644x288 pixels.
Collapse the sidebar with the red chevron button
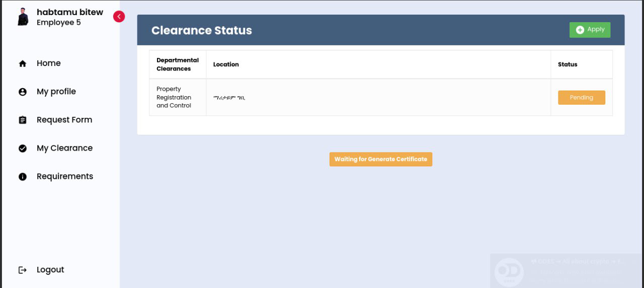tap(119, 17)
